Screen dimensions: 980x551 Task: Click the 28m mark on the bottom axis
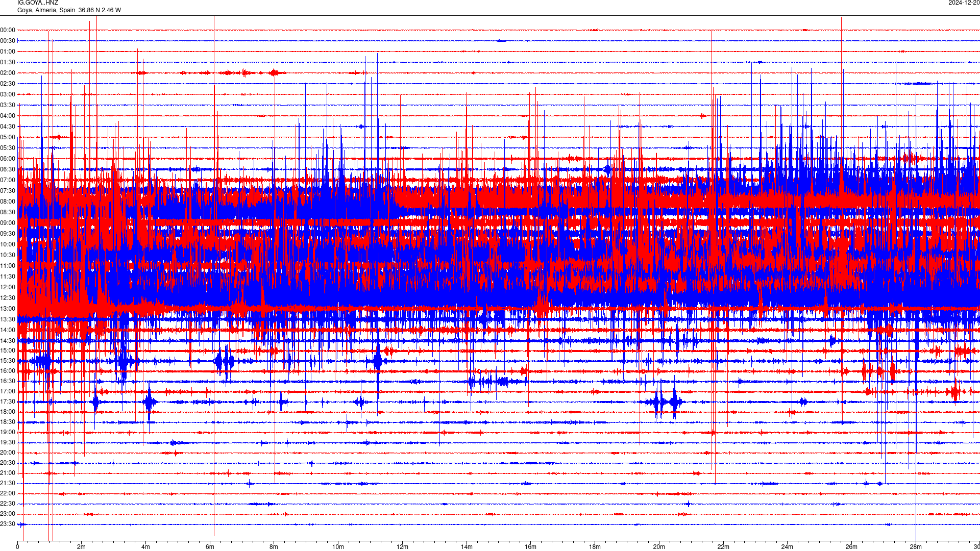[x=916, y=547]
